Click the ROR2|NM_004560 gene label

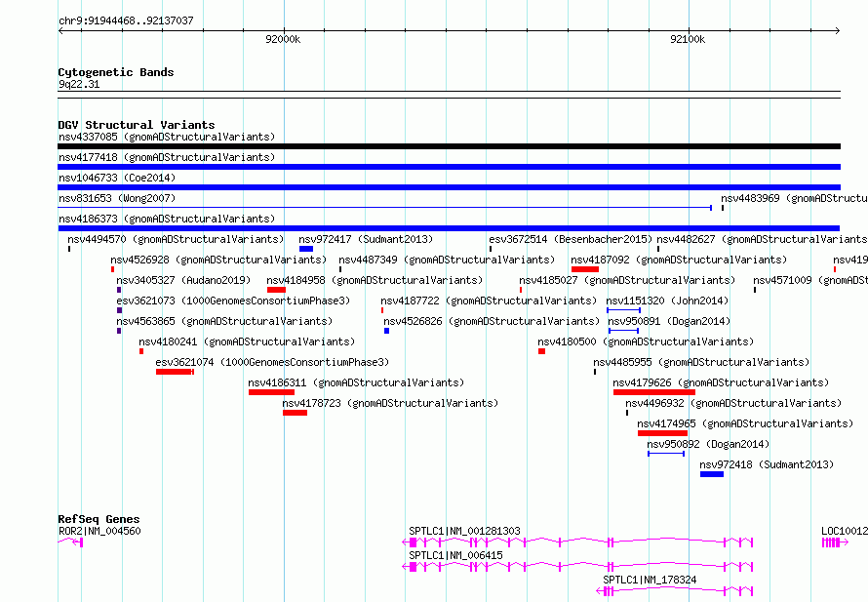coord(99,531)
